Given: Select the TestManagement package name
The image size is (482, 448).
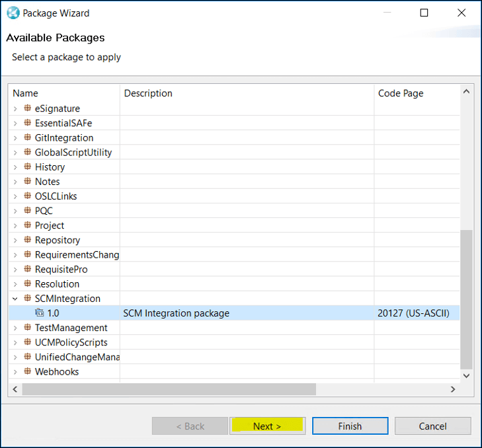Looking at the screenshot, I should (x=71, y=328).
